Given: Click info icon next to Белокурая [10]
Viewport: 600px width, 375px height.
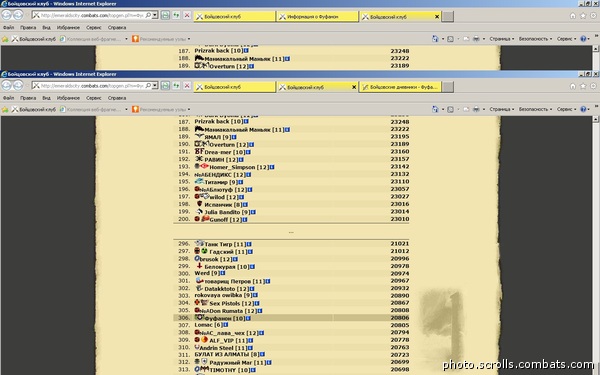Looking at the screenshot, I should point(252,267).
